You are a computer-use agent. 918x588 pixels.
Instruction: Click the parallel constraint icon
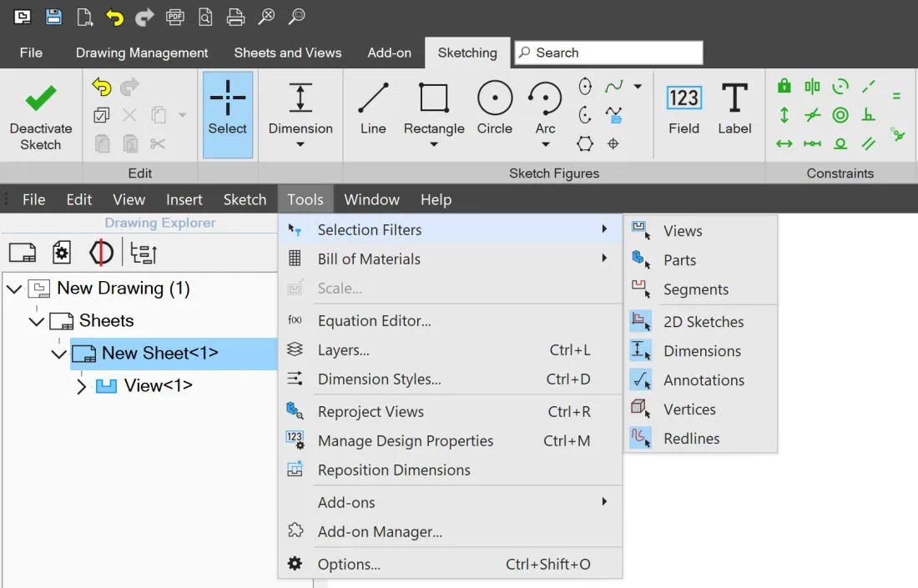click(868, 143)
